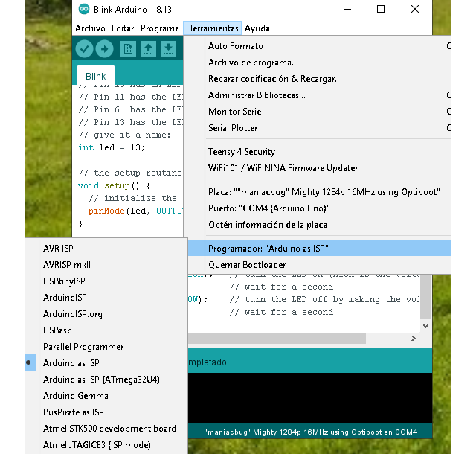Expand the Placa board submenu

(x=324, y=191)
